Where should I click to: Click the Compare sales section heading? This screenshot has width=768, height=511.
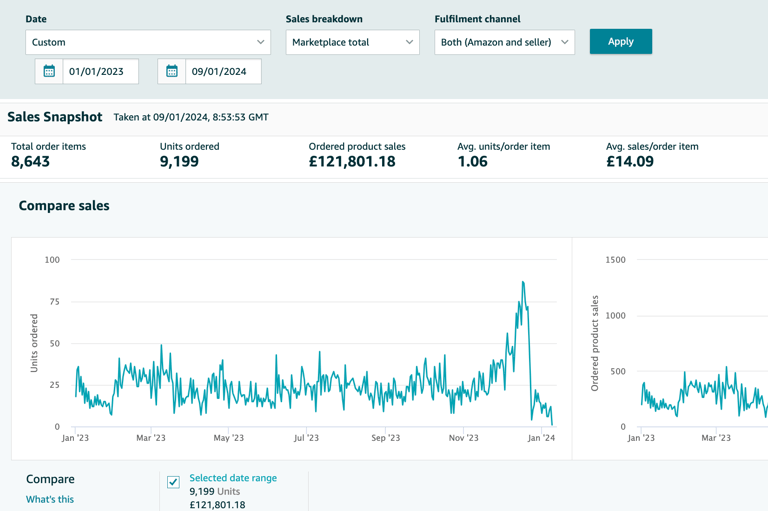point(64,206)
